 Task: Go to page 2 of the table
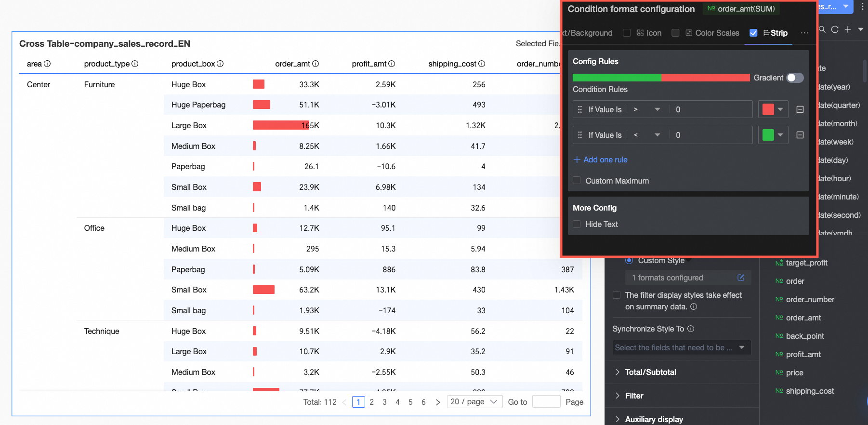(371, 402)
